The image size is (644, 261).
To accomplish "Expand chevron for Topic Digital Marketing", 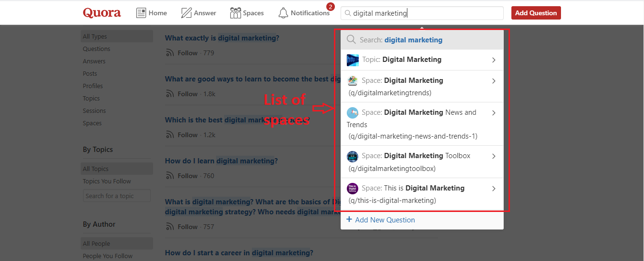I will 494,60.
